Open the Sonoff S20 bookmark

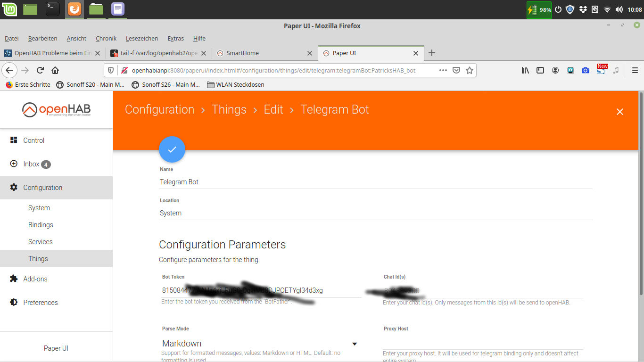(90, 85)
